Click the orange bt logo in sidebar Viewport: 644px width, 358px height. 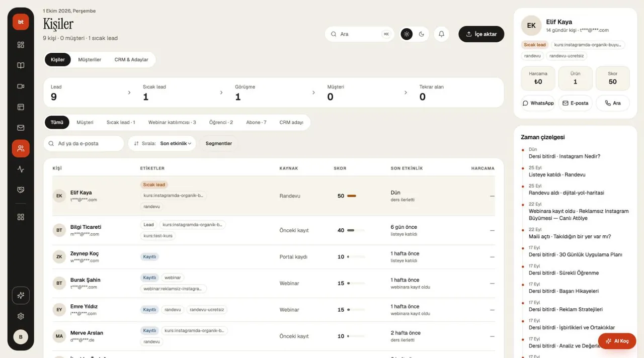coord(21,22)
